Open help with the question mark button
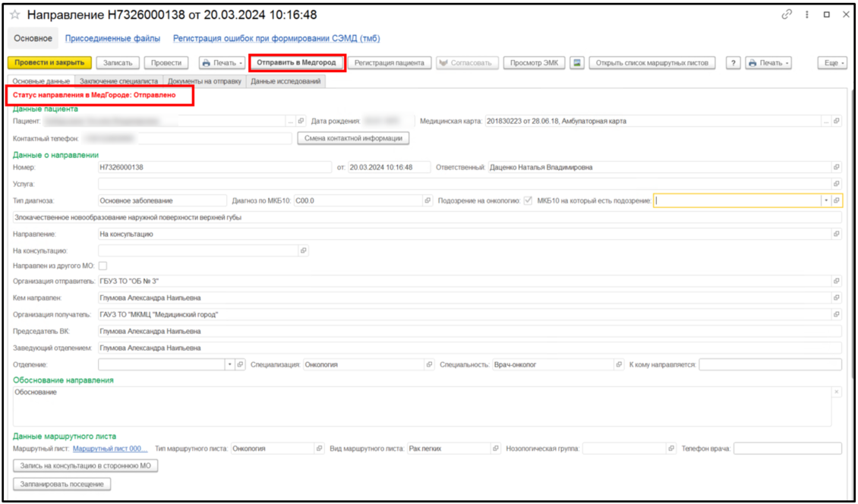The width and height of the screenshot is (858, 504). point(733,63)
